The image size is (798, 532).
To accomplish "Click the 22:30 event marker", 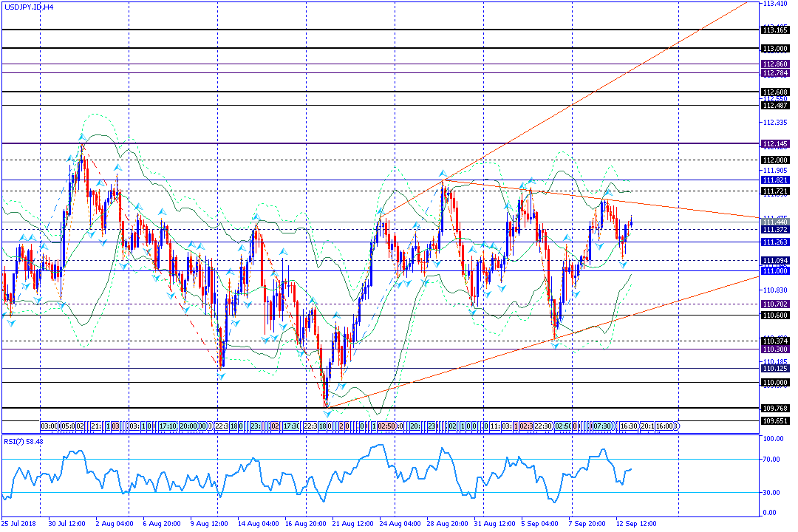I will coord(543,426).
